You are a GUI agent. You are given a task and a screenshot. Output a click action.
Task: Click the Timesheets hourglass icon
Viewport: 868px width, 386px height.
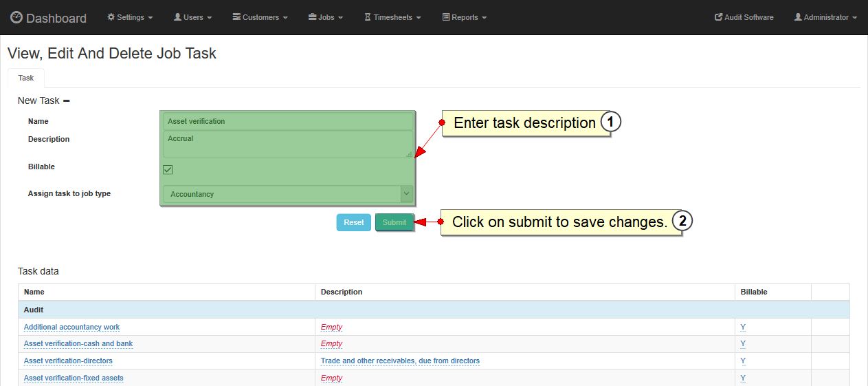tap(368, 17)
